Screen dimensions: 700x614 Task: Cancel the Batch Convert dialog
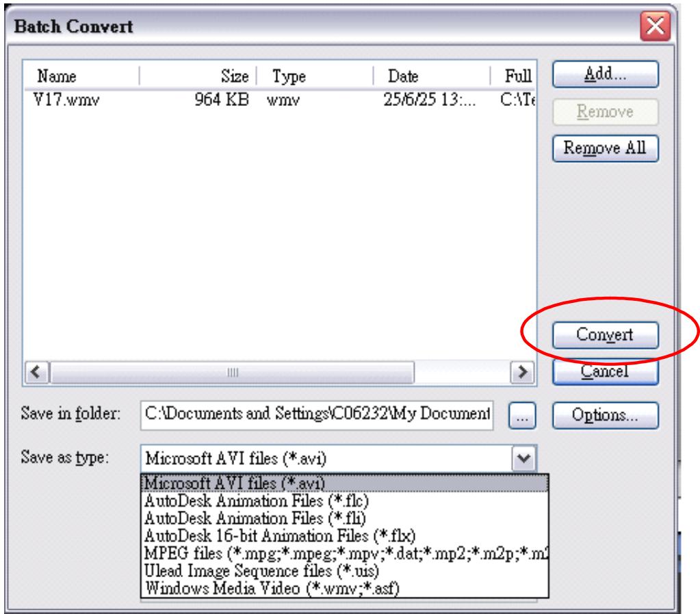(605, 372)
